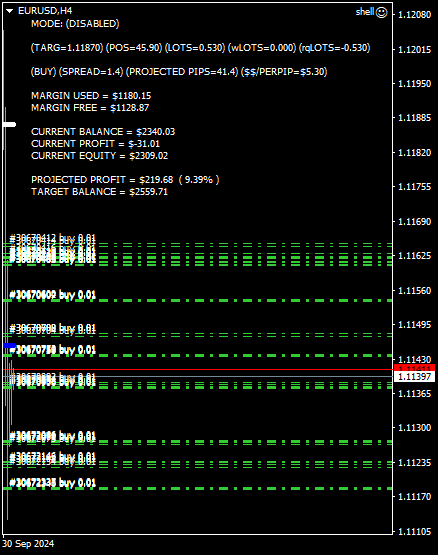
Task: Click the 1.11495 price scale label
Action: tap(415, 325)
